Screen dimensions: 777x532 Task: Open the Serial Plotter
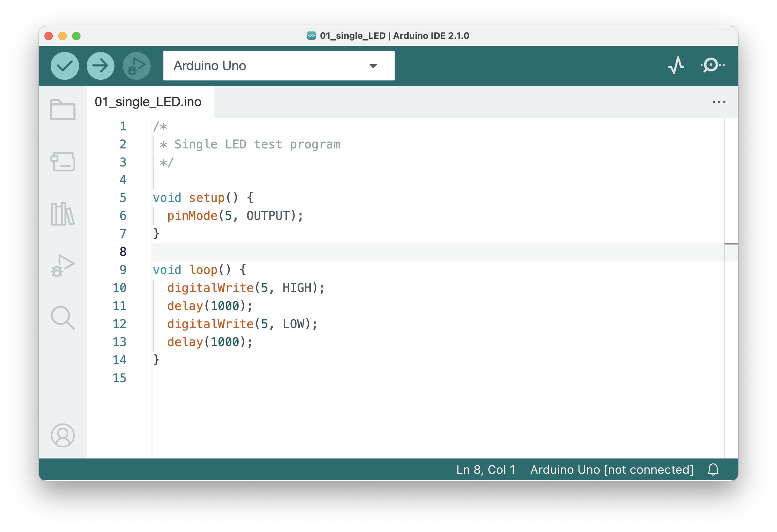tap(676, 66)
